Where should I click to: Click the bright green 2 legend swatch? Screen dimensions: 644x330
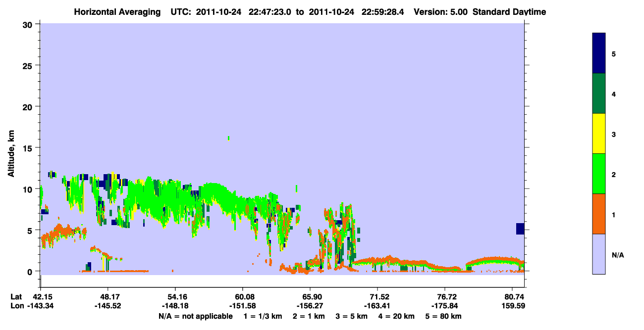(x=599, y=174)
